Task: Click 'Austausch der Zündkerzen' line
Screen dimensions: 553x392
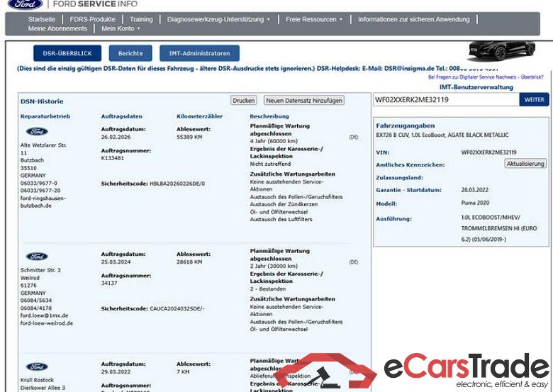Action: [x=284, y=204]
